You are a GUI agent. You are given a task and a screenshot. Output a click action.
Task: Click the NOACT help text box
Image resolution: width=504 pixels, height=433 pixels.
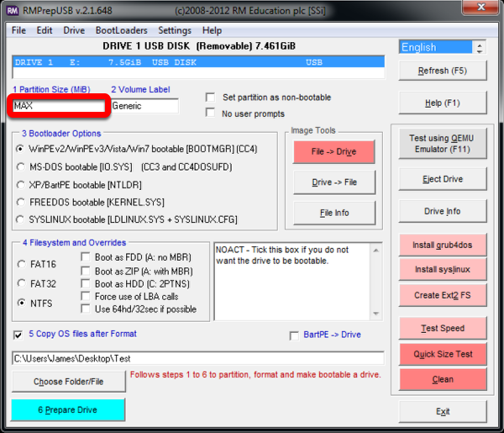pos(292,282)
